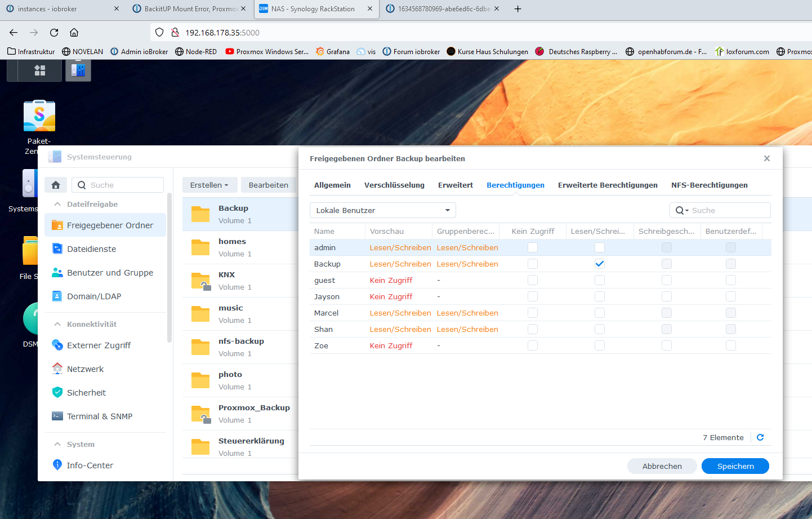Go back in browser history
The image size is (812, 519).
(14, 33)
